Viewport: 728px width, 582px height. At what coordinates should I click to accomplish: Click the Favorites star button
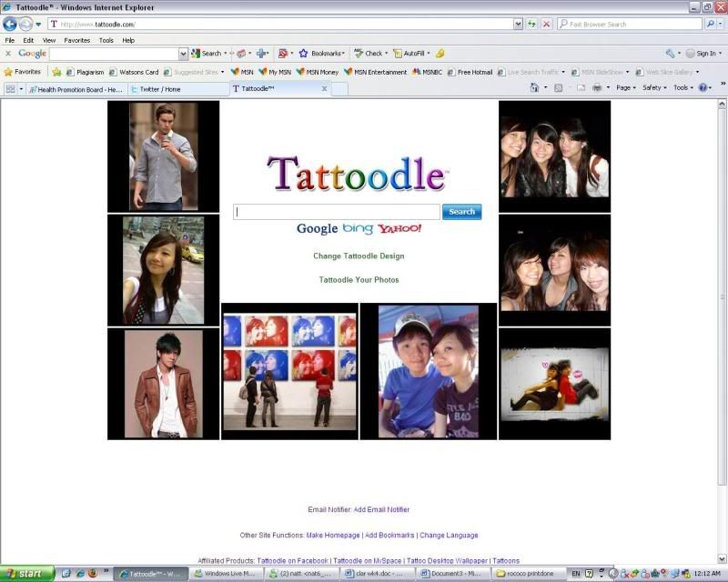[x=22, y=72]
